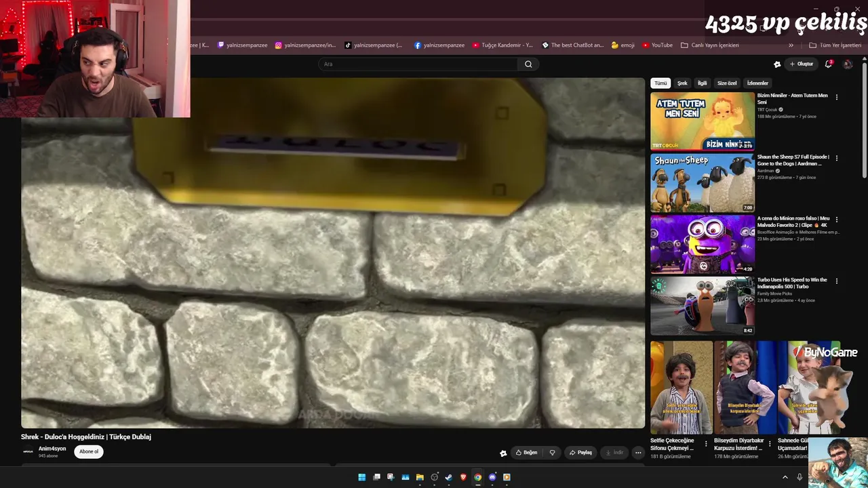Subscribe with the Abone ol button
This screenshot has height=488, width=868.
pos(89,452)
